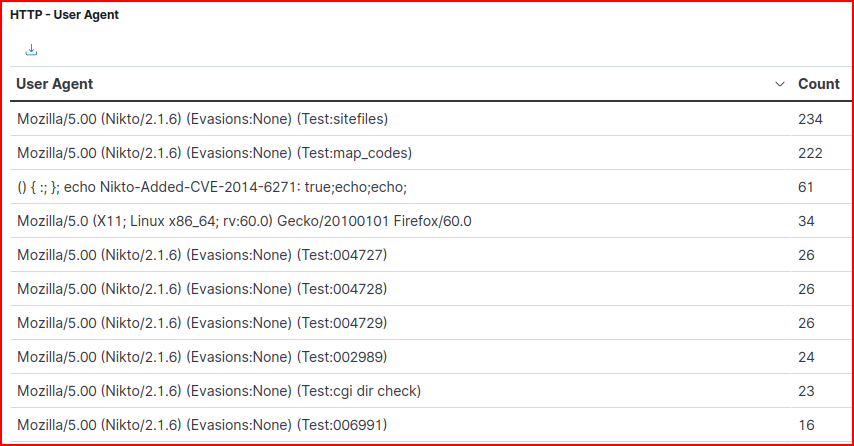Click the count value 222
Viewport: 854px width, 446px height.
click(810, 153)
